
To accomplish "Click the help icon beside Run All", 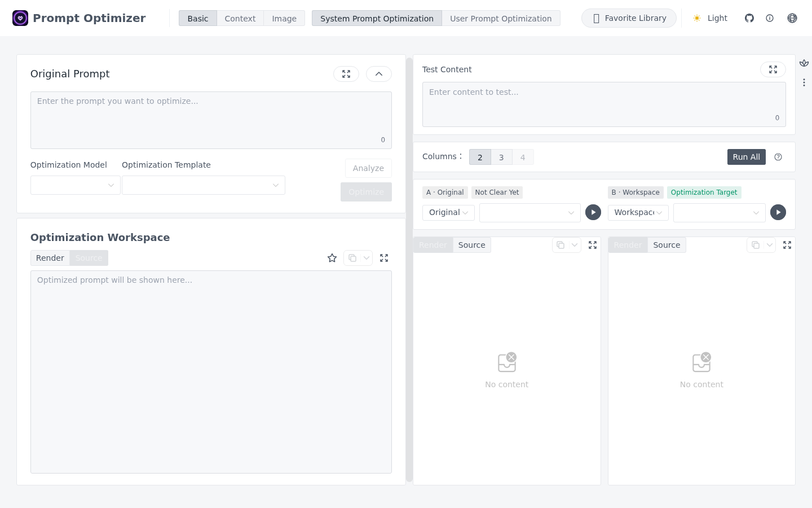I will [778, 157].
